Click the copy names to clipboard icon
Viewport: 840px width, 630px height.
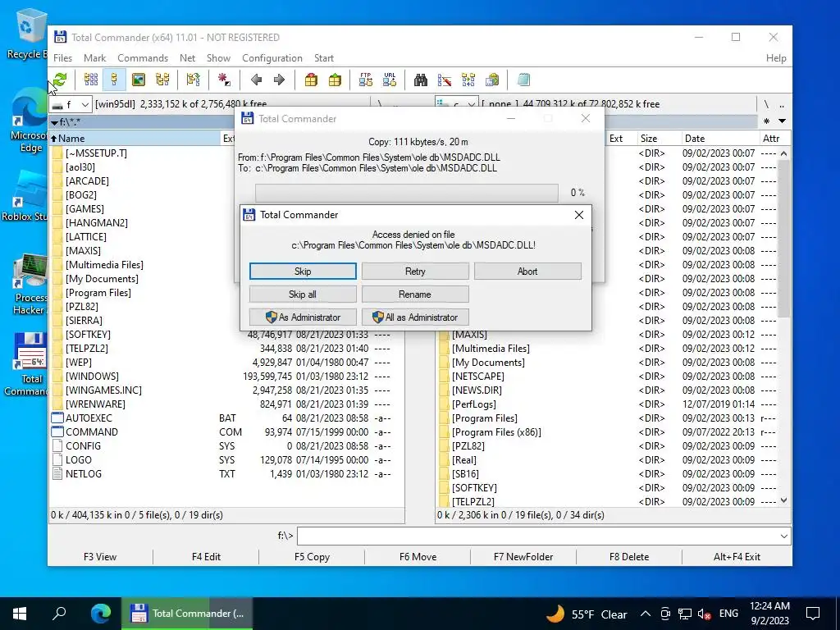coord(492,80)
